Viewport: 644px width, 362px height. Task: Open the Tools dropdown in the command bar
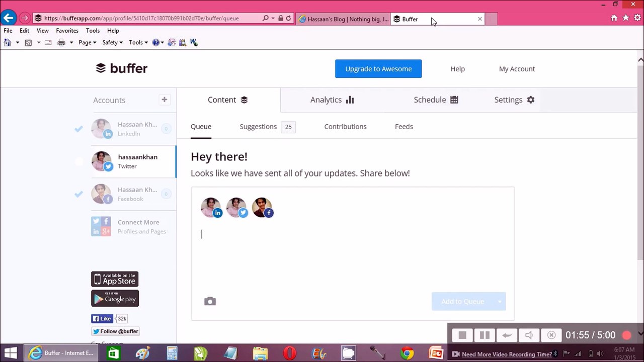[x=138, y=43]
